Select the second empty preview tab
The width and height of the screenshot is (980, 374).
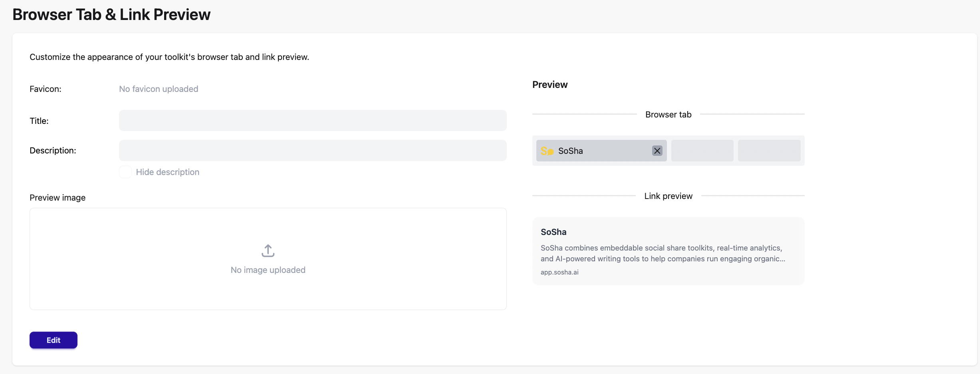click(x=702, y=151)
